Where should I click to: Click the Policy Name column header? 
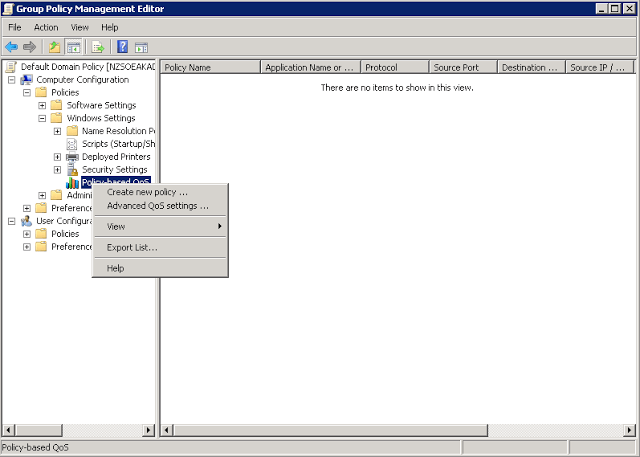pyautogui.click(x=210, y=68)
